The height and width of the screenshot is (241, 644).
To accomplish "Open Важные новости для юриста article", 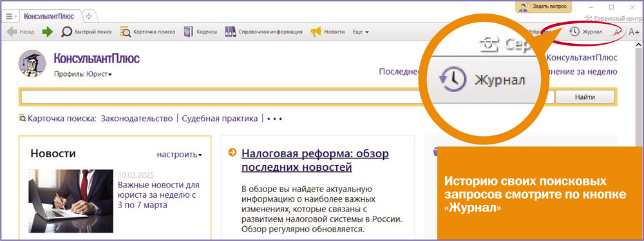I will pyautogui.click(x=158, y=195).
